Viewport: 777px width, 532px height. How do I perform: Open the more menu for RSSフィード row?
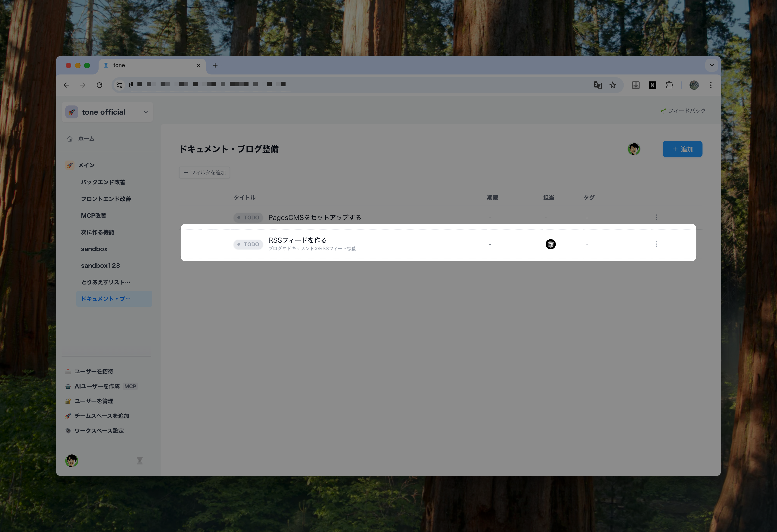pos(657,244)
